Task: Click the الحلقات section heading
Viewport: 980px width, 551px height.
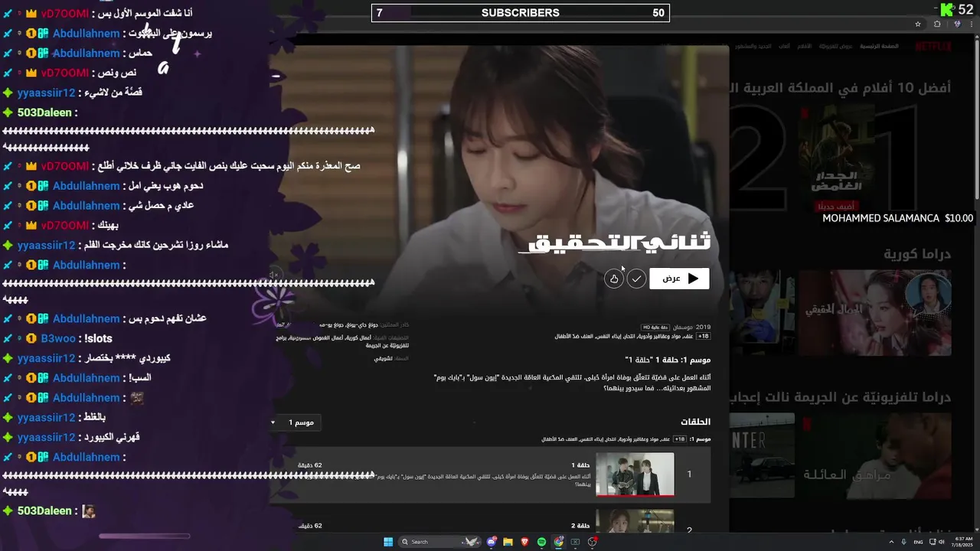Action: coord(695,422)
